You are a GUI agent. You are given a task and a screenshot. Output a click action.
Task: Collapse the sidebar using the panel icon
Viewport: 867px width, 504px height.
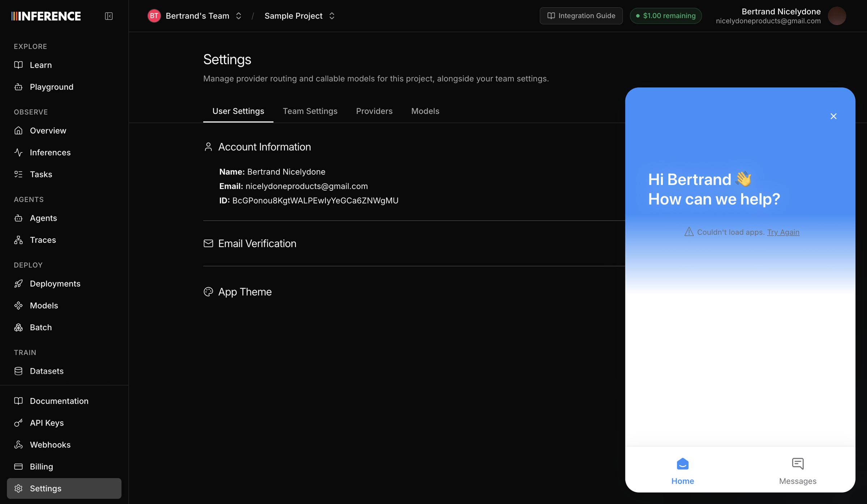tap(109, 16)
